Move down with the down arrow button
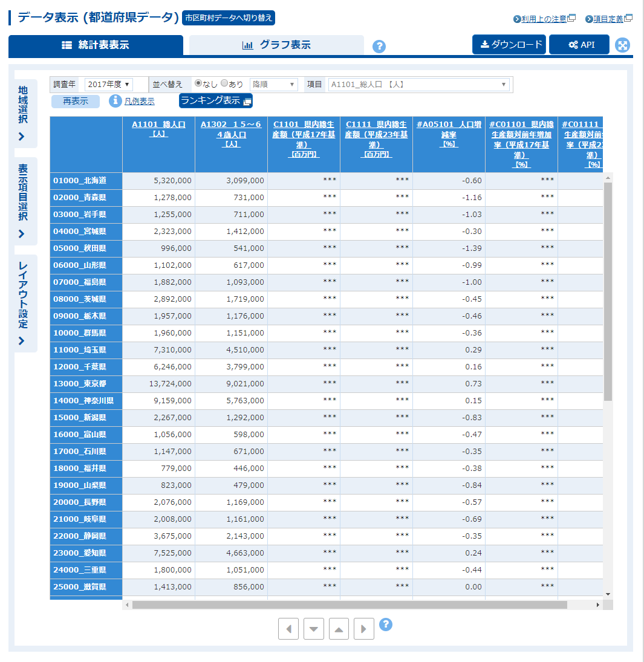The width and height of the screenshot is (644, 662). point(314,629)
